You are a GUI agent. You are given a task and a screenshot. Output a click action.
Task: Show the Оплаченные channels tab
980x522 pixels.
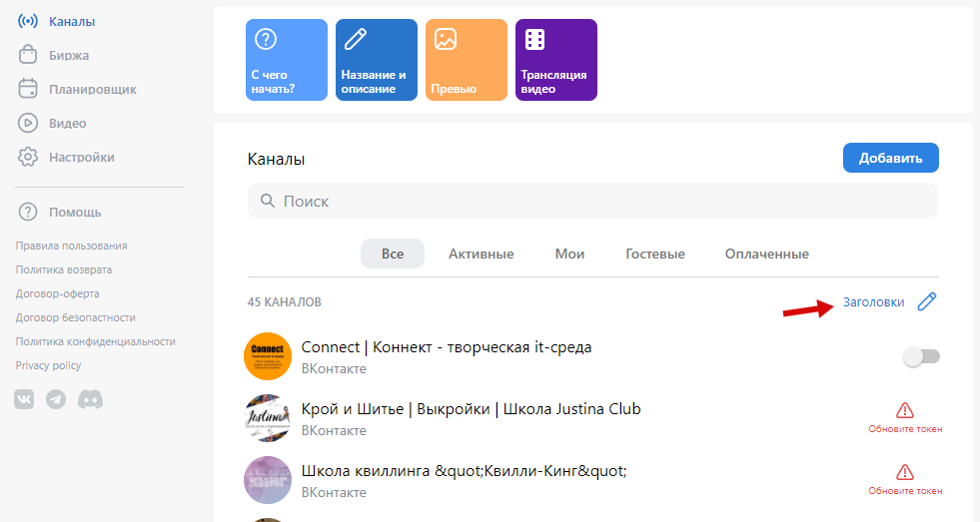766,255
